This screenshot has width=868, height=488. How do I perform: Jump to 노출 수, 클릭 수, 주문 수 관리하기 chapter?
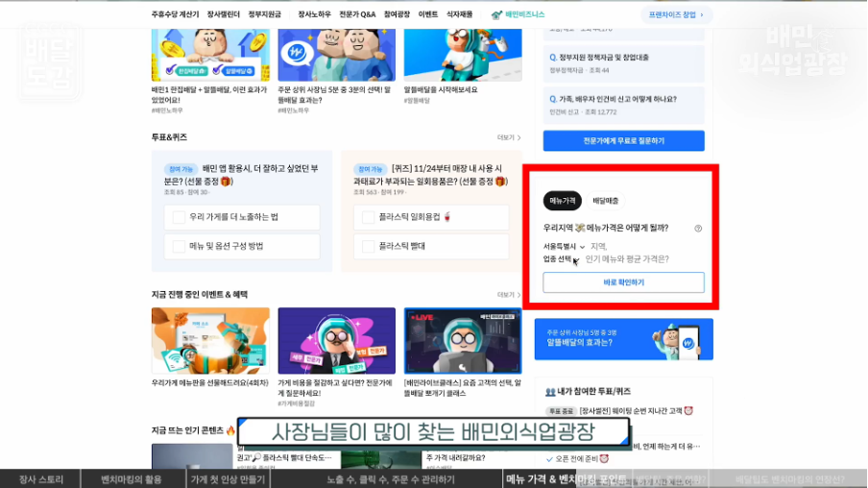(x=391, y=479)
